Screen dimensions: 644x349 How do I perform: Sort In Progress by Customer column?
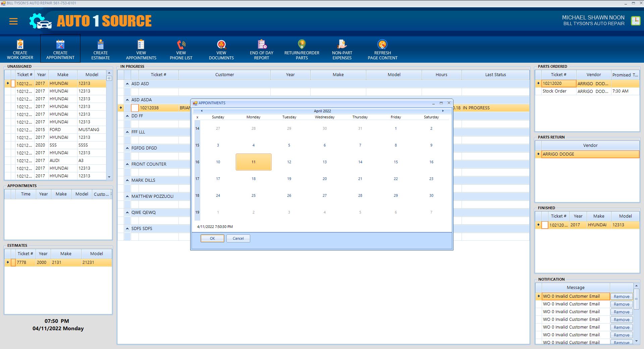tap(224, 75)
